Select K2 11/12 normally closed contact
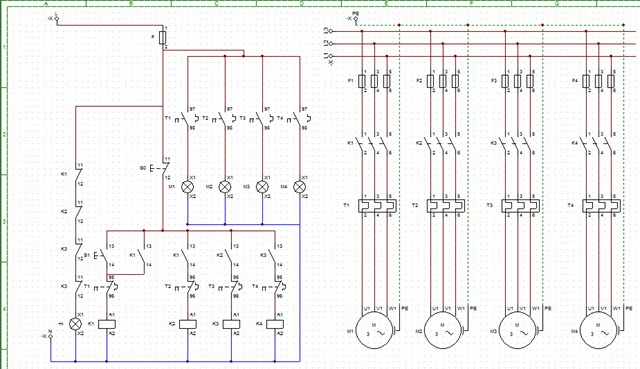 tap(78, 212)
